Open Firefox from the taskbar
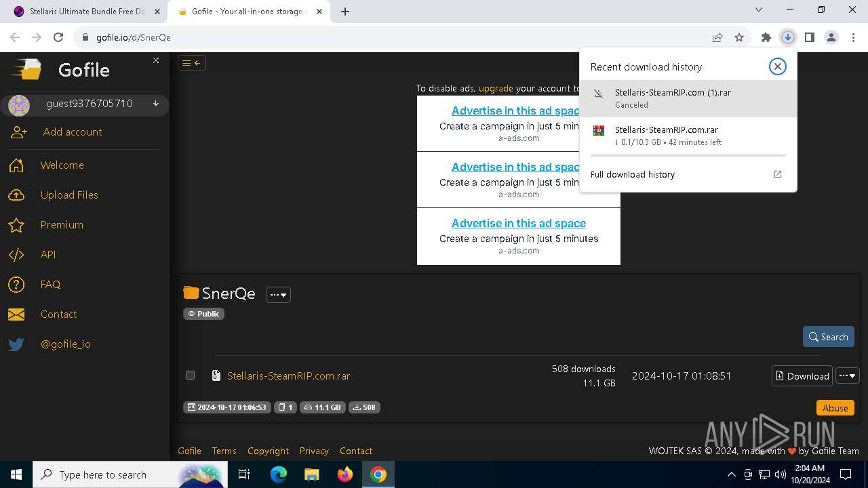The image size is (868, 488). 345,474
